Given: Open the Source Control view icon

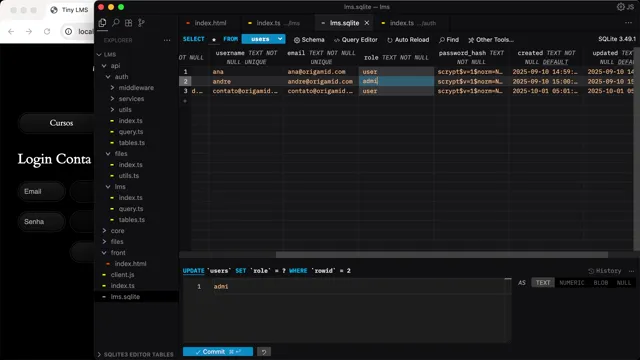Looking at the screenshot, I should coord(141,23).
